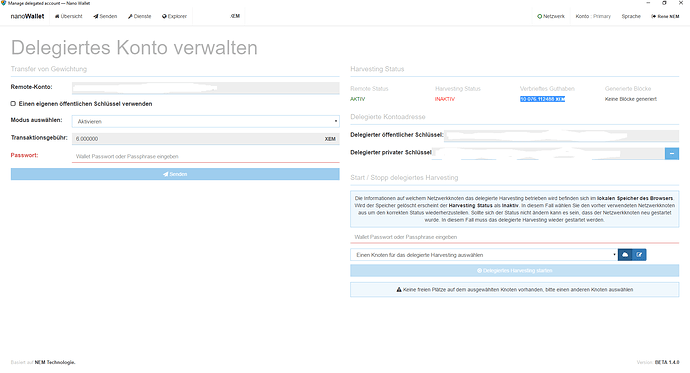Open the Sprache language dropdown
This screenshot has width=690, height=373.
(x=631, y=16)
